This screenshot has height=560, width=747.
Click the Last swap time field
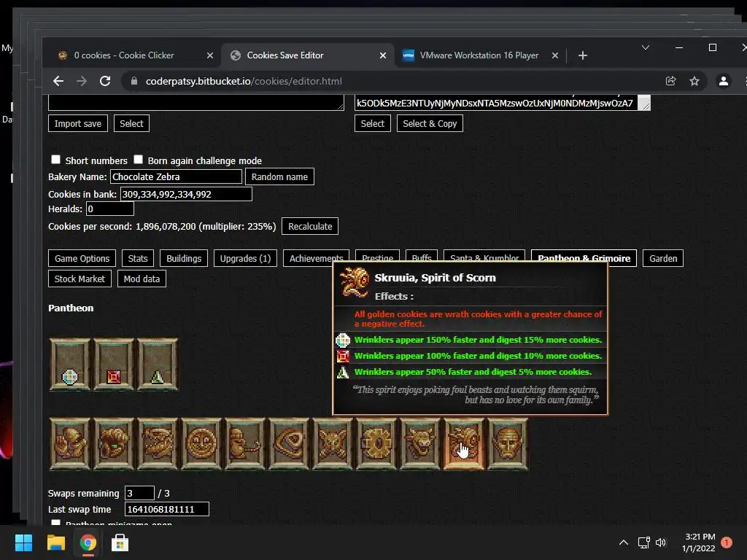[x=167, y=509]
